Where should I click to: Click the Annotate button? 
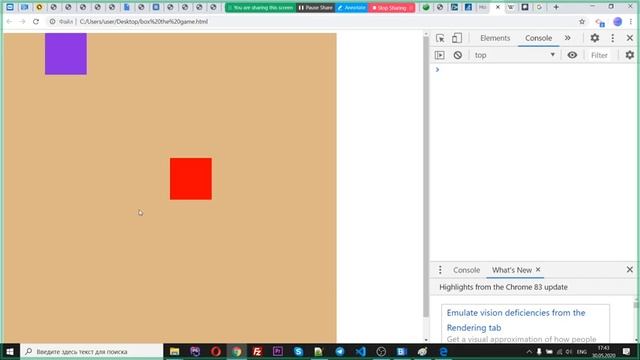[x=351, y=7]
